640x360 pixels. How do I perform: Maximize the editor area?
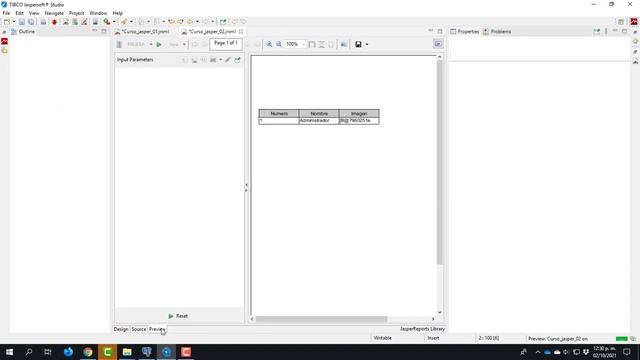point(440,31)
